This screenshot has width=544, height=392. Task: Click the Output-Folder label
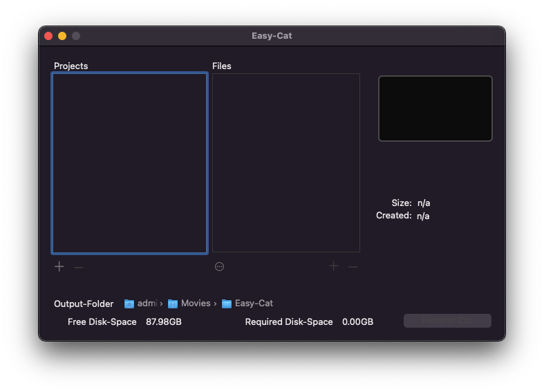(84, 304)
